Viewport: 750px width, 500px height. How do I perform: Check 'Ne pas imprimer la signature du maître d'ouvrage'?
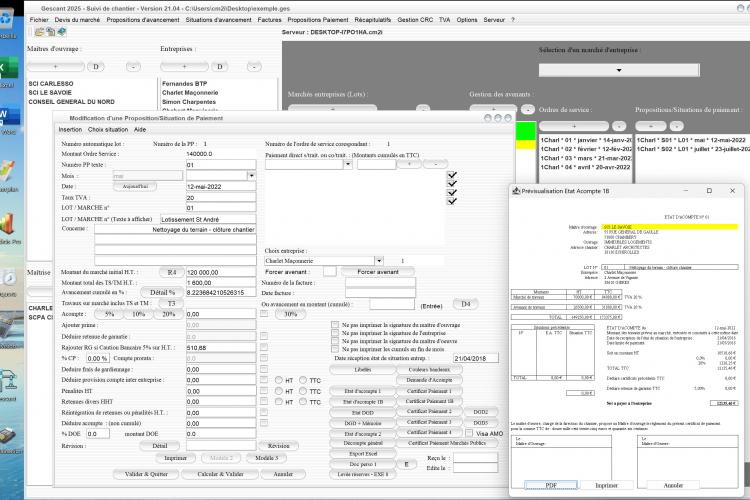point(335,325)
